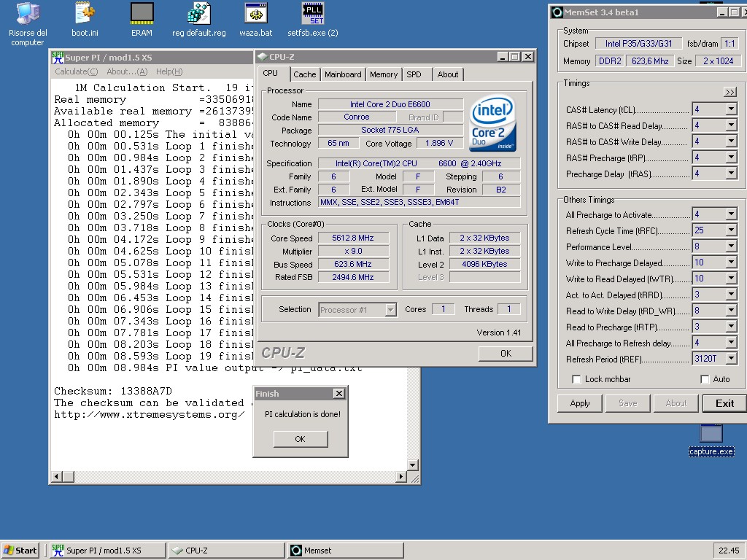Click OK in the Finish dialog

tap(300, 438)
